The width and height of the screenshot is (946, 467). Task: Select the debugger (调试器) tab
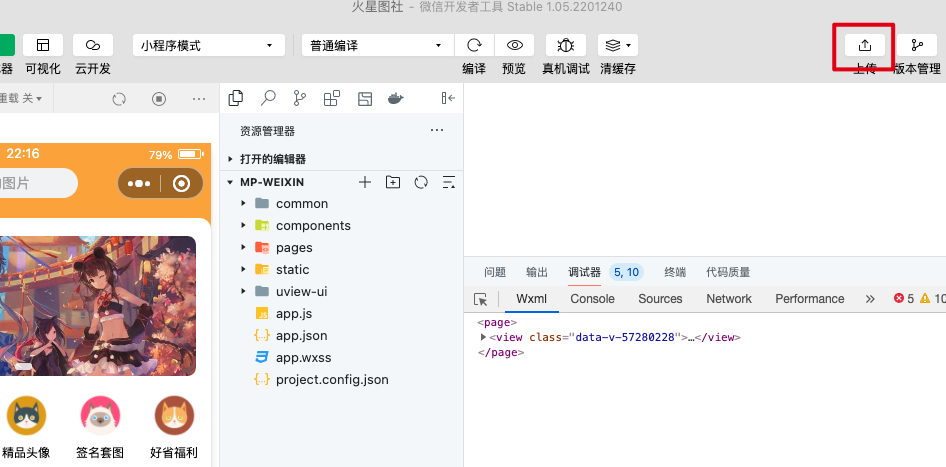[585, 273]
